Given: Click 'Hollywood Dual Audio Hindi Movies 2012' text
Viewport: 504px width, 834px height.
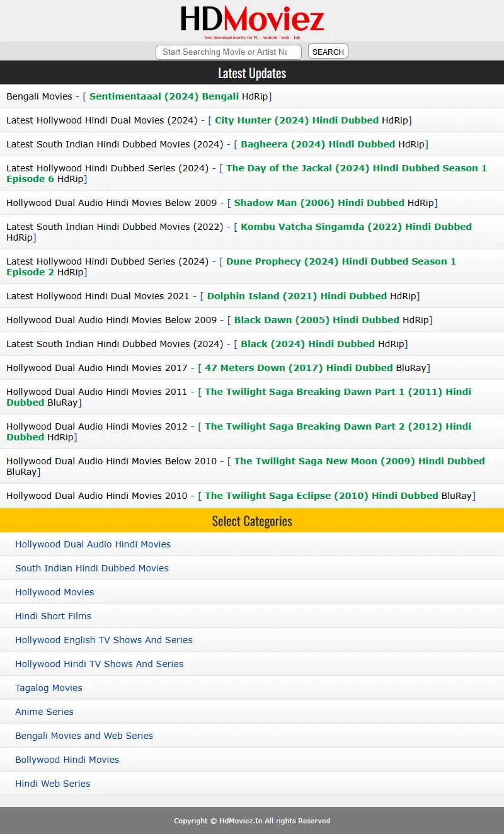Looking at the screenshot, I should (x=97, y=426).
